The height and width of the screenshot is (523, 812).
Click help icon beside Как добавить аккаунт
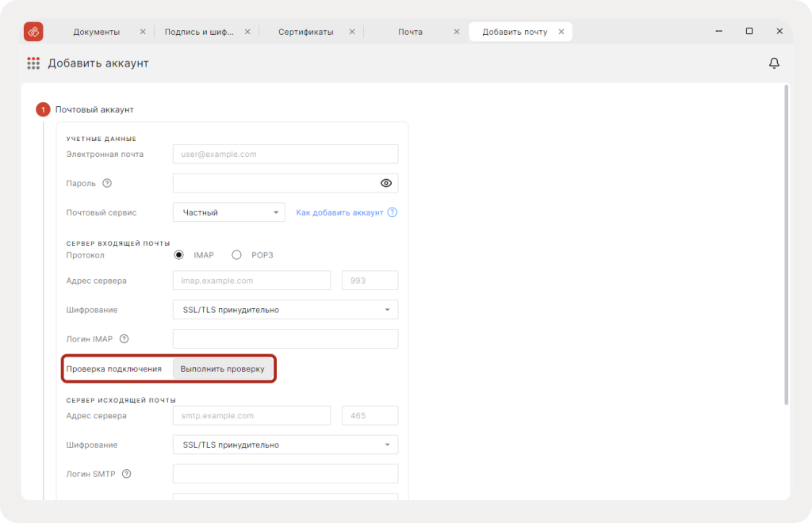pyautogui.click(x=392, y=212)
